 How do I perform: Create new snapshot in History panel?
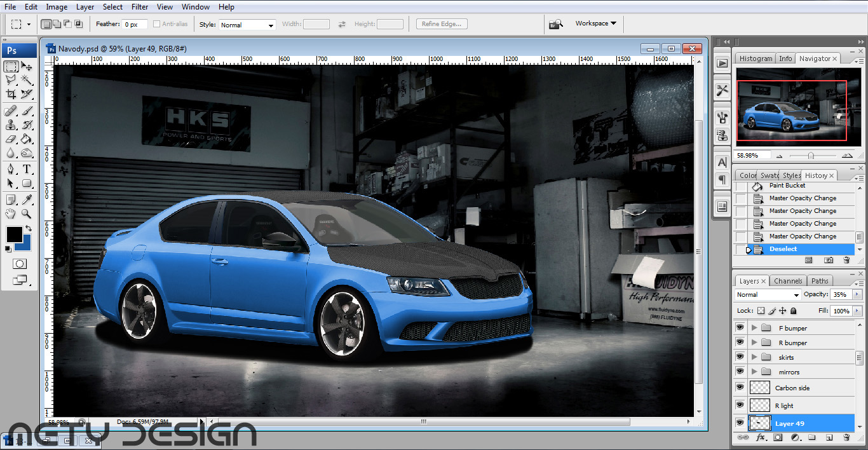829,260
